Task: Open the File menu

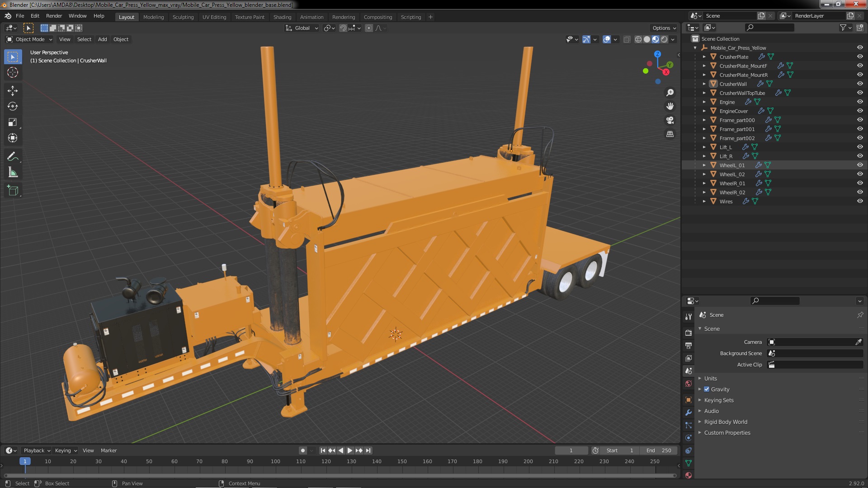Action: [20, 16]
